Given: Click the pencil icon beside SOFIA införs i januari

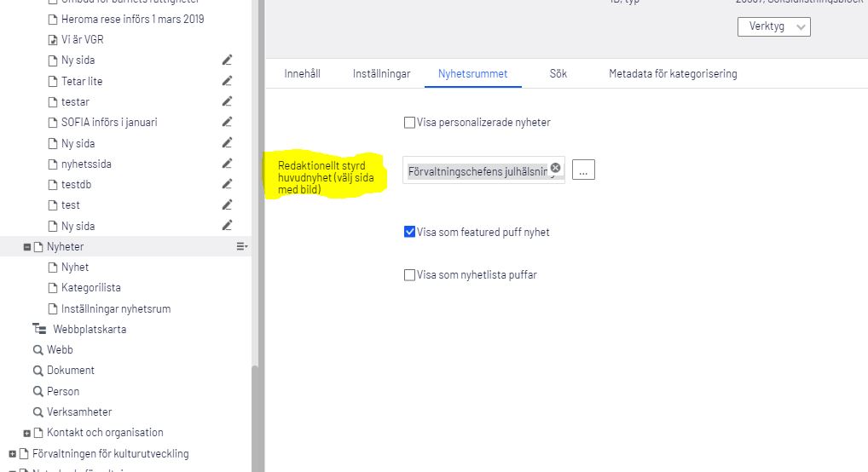Looking at the screenshot, I should [x=227, y=122].
